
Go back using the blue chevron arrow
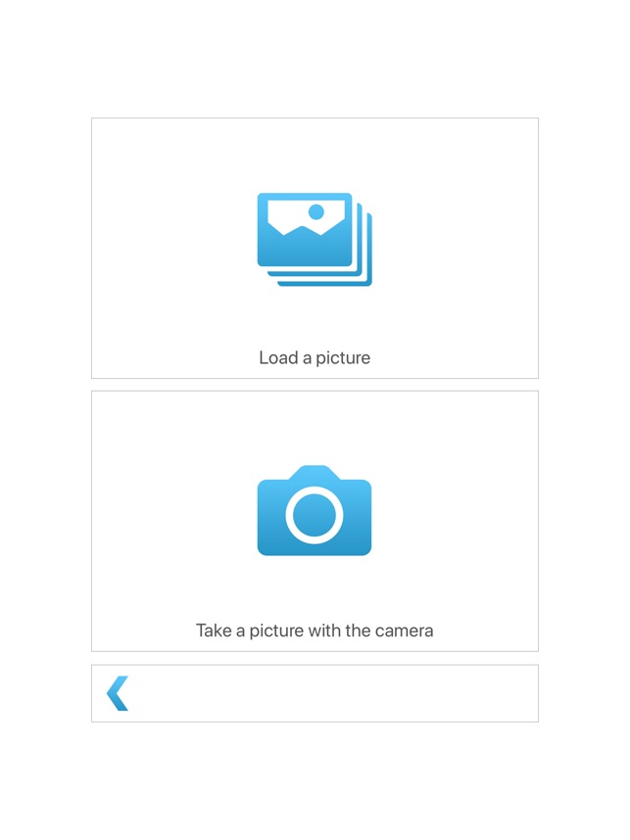tap(118, 693)
